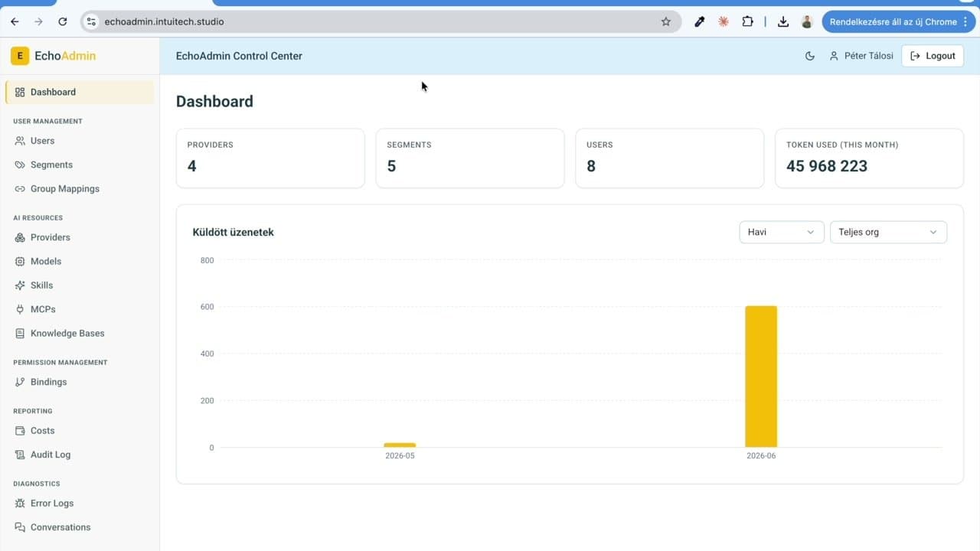
Task: Open Chrome downloads icon
Action: (783, 21)
